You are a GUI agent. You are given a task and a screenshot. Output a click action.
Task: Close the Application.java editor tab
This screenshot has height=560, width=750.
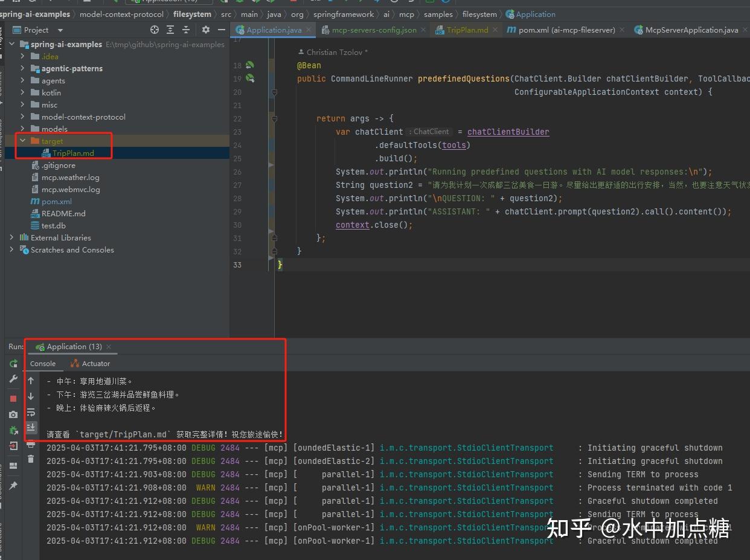click(x=309, y=29)
